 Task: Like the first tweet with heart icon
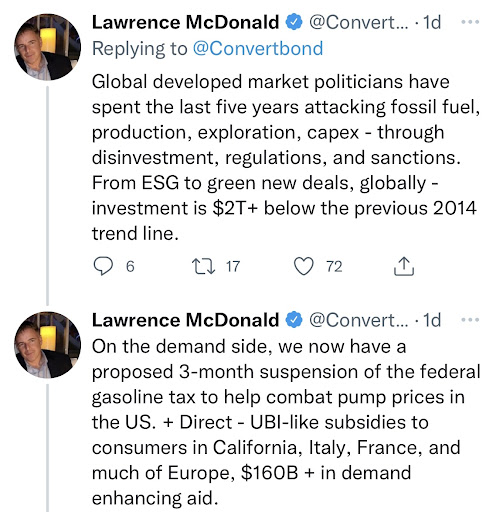(304, 266)
